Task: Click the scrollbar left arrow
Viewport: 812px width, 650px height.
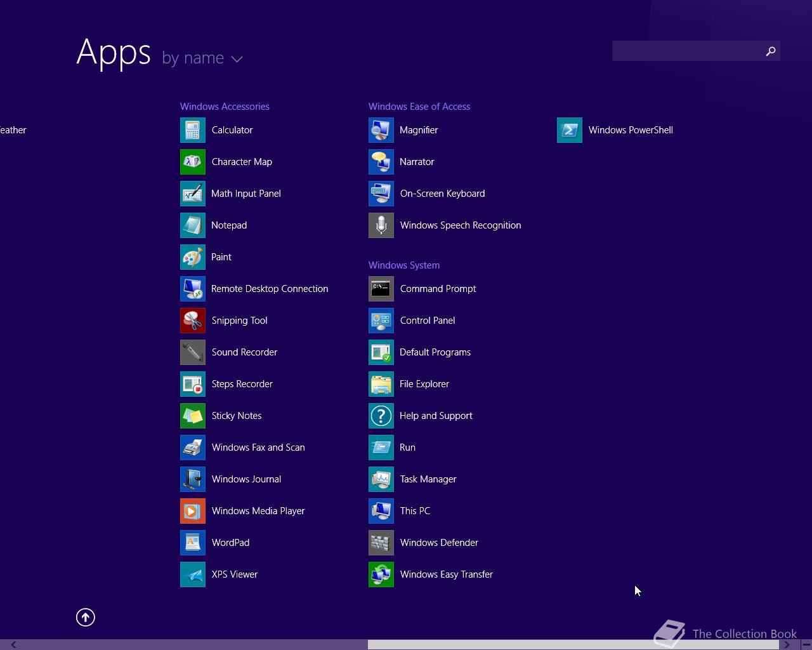Action: [x=13, y=644]
